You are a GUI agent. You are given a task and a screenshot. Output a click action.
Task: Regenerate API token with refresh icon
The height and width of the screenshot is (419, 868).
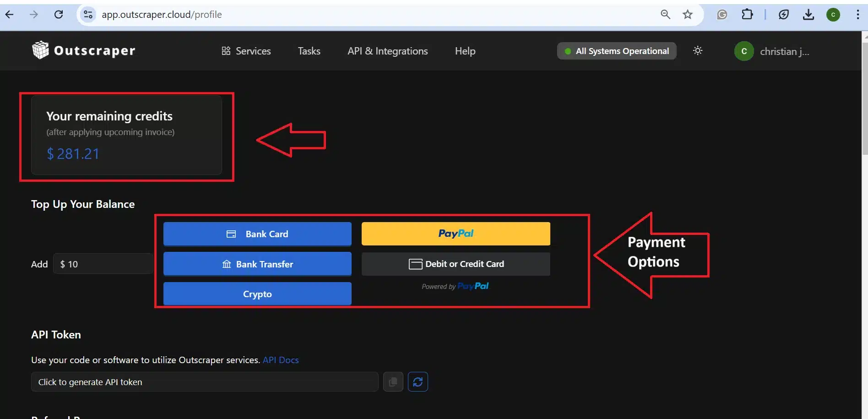[418, 382]
